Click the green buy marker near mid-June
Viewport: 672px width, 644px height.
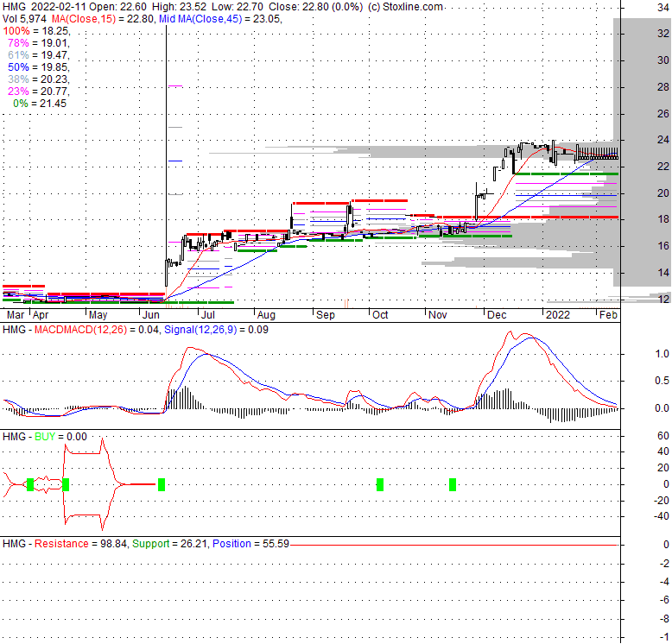coord(162,484)
